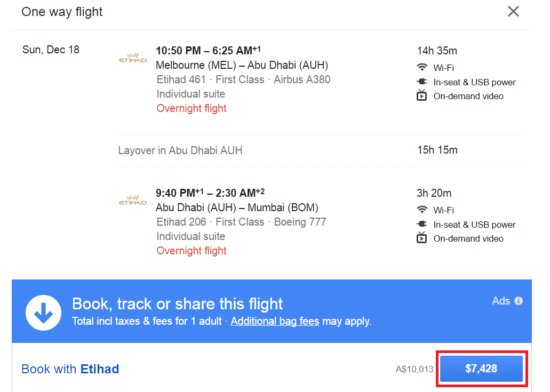The width and height of the screenshot is (550, 392).
Task: Open the Book with Etihad link
Action: (x=70, y=369)
